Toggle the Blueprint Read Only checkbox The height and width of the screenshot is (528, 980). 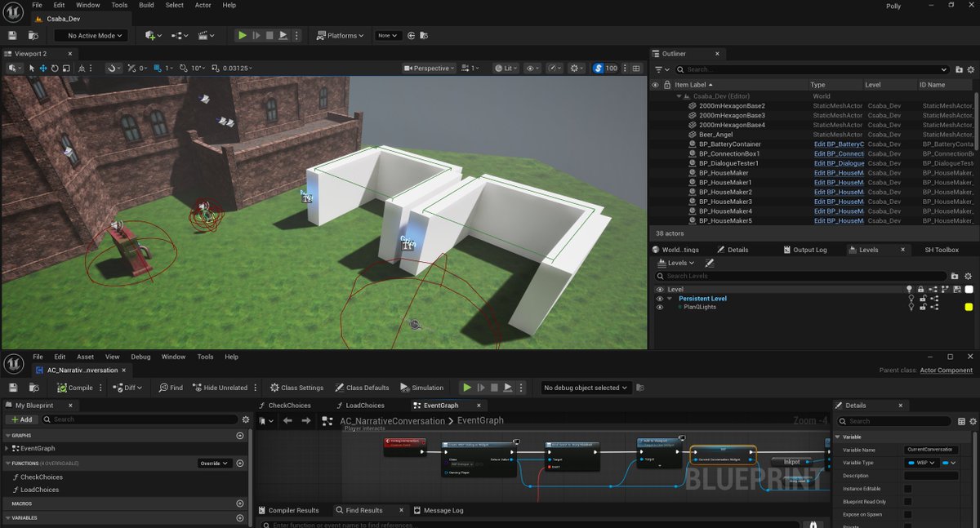click(x=908, y=502)
